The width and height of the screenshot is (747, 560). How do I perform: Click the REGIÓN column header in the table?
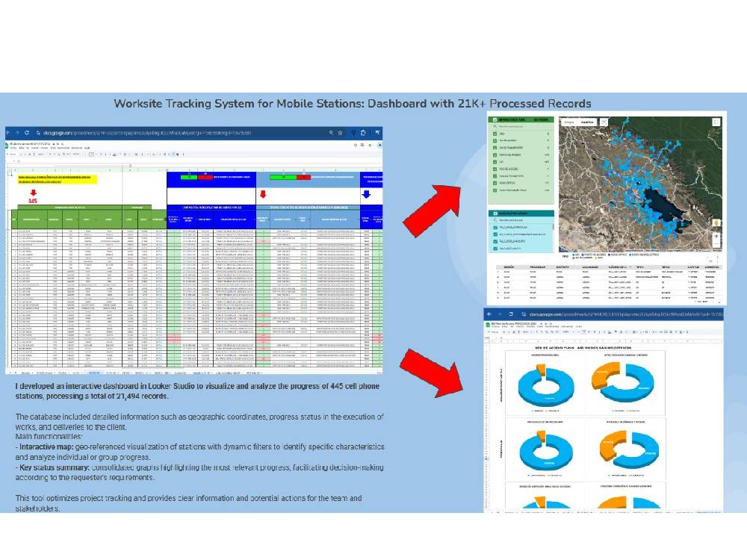[509, 267]
